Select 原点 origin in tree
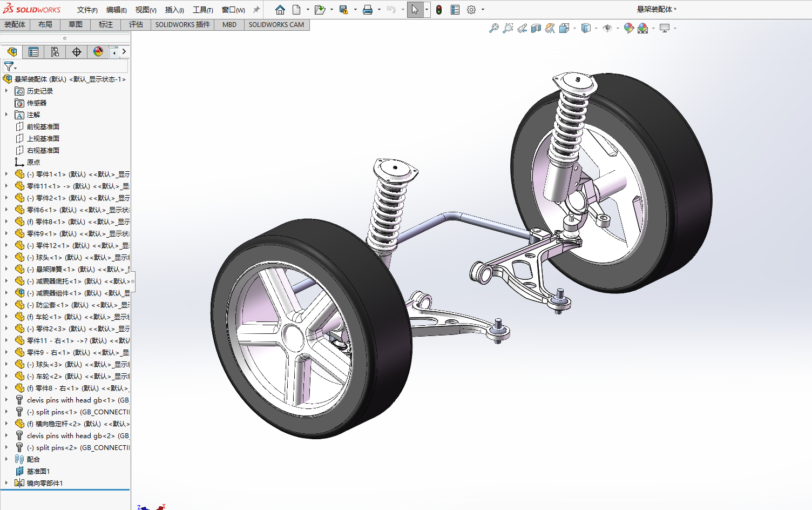Image resolution: width=812 pixels, height=510 pixels. tap(33, 162)
